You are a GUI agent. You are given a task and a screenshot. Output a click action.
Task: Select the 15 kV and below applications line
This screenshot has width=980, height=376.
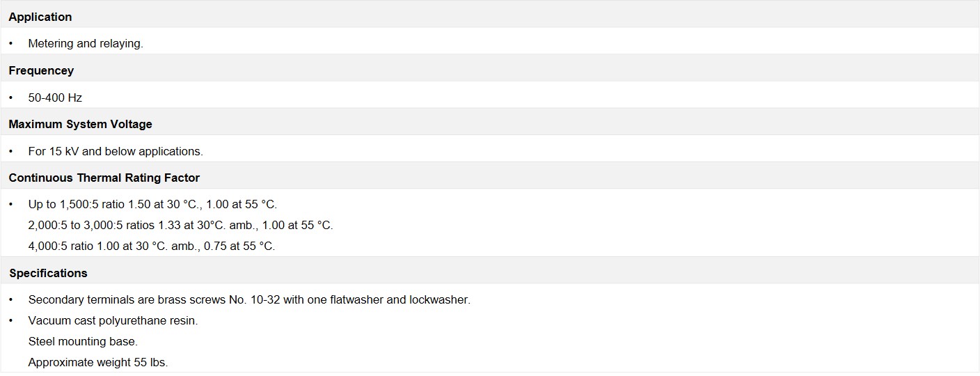pyautogui.click(x=116, y=151)
